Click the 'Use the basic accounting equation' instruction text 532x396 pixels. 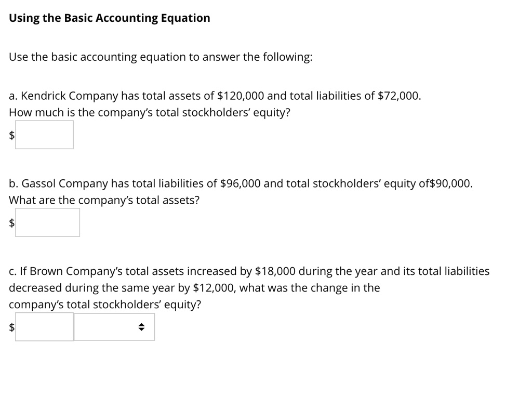pyautogui.click(x=161, y=57)
